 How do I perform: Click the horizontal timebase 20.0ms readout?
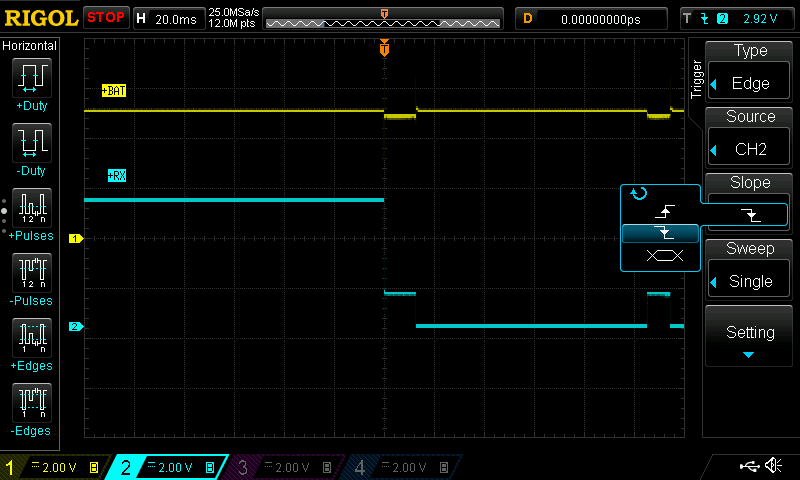click(x=176, y=19)
